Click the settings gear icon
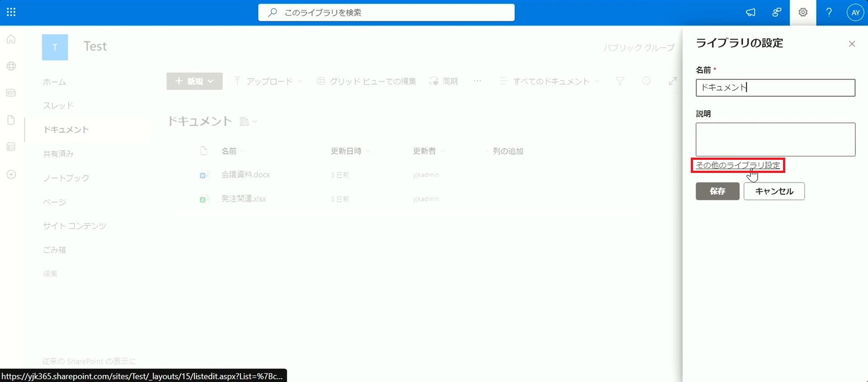Image resolution: width=868 pixels, height=382 pixels. click(802, 13)
